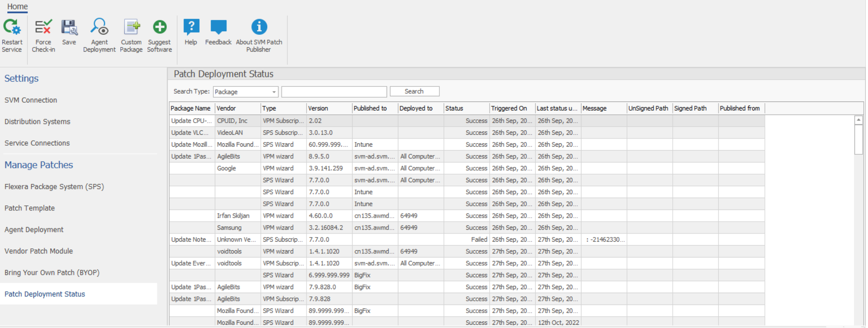868x328 pixels.
Task: Select the 'Update Mozill...' row
Action: click(467, 144)
